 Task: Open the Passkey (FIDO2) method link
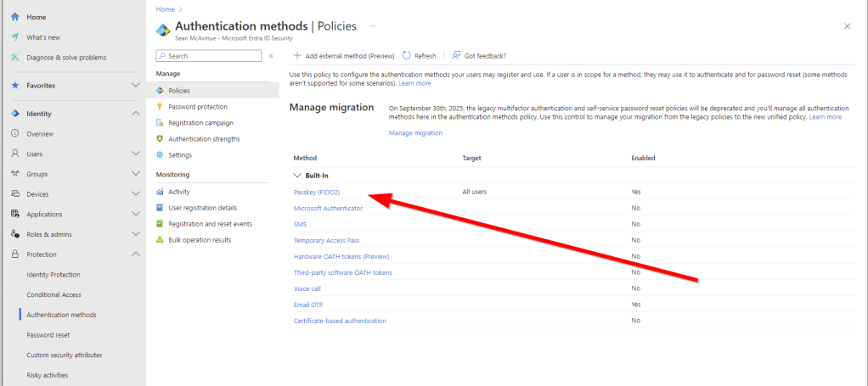tap(316, 193)
